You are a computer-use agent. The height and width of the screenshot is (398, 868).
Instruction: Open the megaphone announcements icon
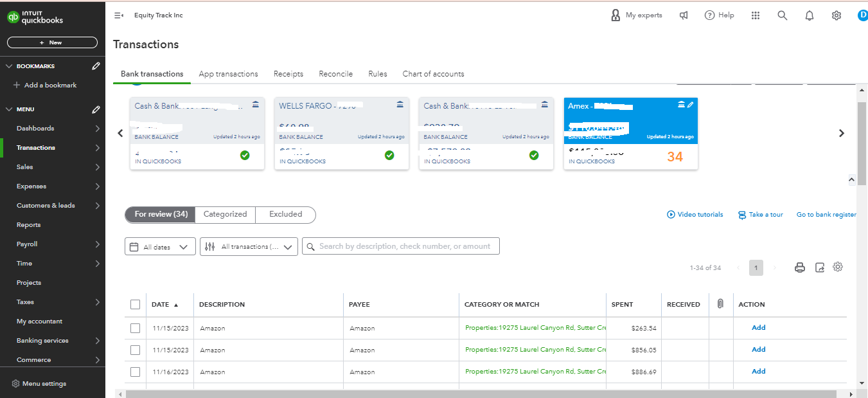coord(684,15)
